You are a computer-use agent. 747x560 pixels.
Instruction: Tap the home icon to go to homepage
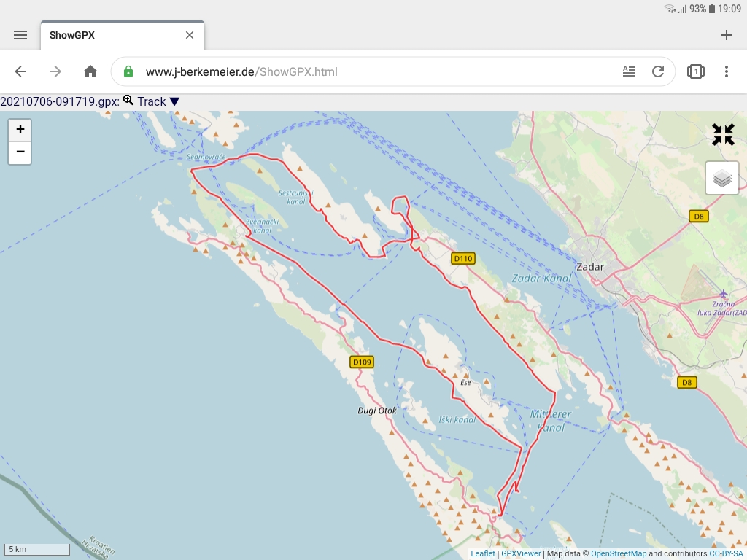tap(90, 71)
